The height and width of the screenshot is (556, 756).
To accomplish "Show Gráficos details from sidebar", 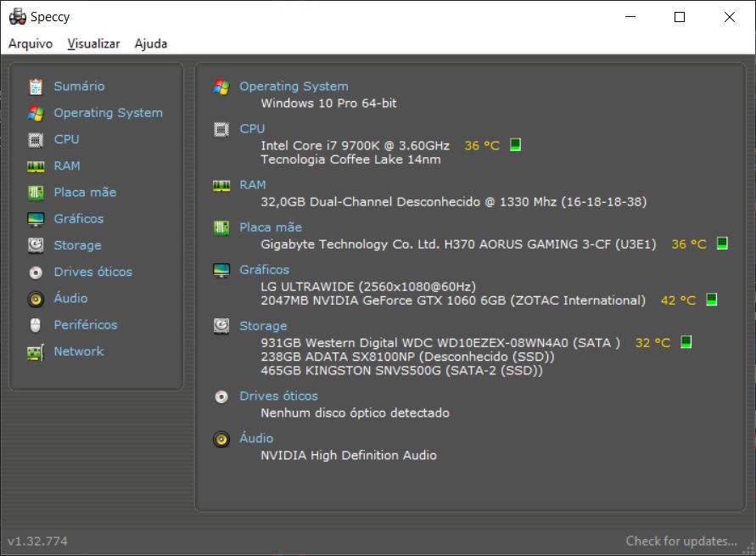I will click(79, 219).
